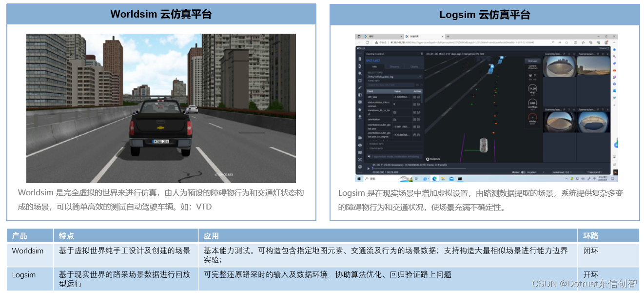The image size is (644, 293).
Task: Click first action icon in status.status_info row
Action: [414, 104]
